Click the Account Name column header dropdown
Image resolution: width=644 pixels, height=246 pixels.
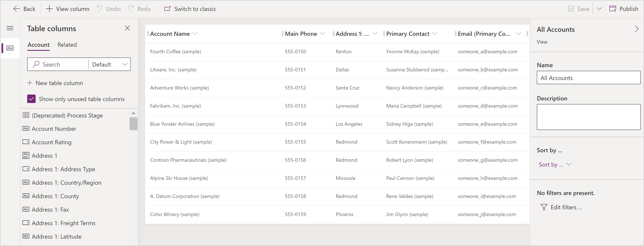coord(196,33)
